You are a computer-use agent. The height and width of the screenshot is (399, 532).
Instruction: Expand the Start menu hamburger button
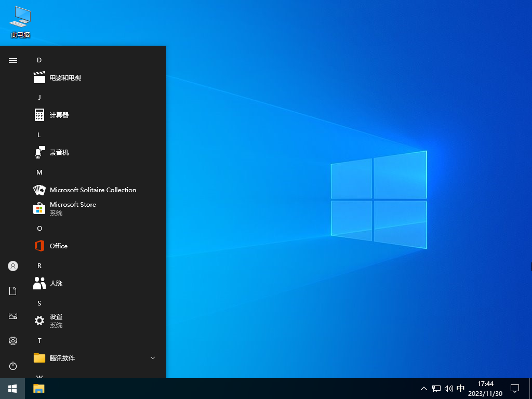tap(12, 60)
